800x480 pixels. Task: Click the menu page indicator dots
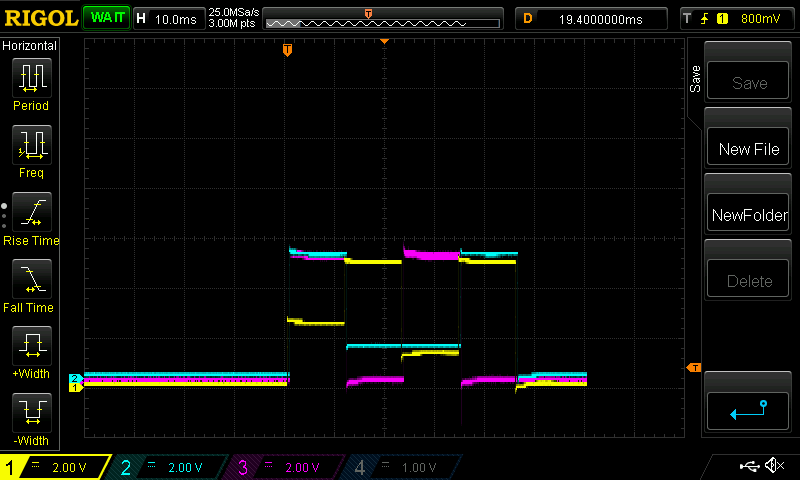[x=4, y=216]
